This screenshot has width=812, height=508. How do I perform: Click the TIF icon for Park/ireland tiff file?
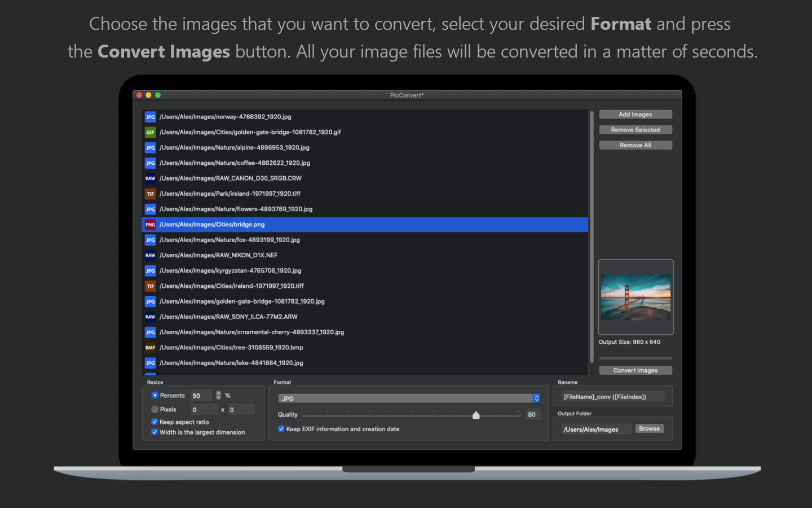tap(150, 194)
